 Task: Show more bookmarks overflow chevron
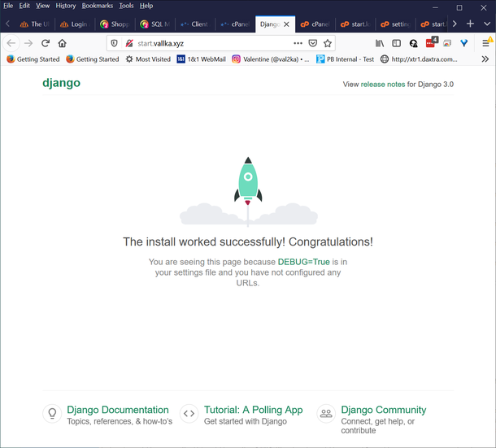coord(485,59)
